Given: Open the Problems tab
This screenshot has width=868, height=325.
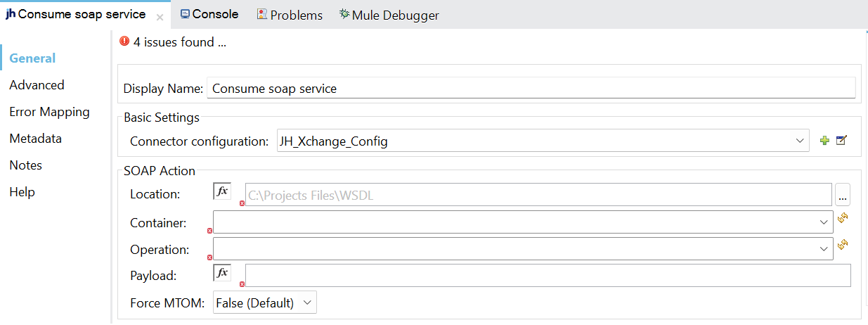Looking at the screenshot, I should click(x=290, y=15).
